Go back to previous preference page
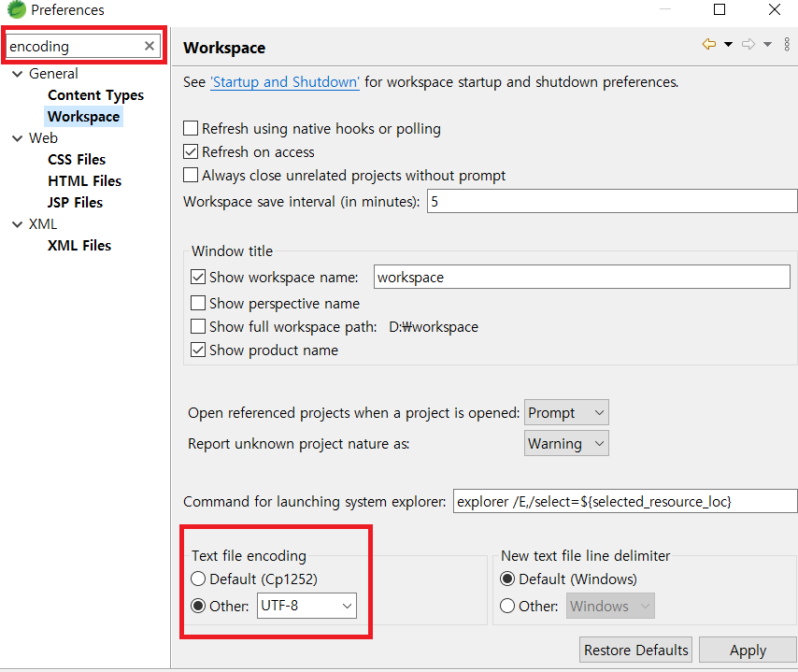798x672 pixels. click(709, 44)
